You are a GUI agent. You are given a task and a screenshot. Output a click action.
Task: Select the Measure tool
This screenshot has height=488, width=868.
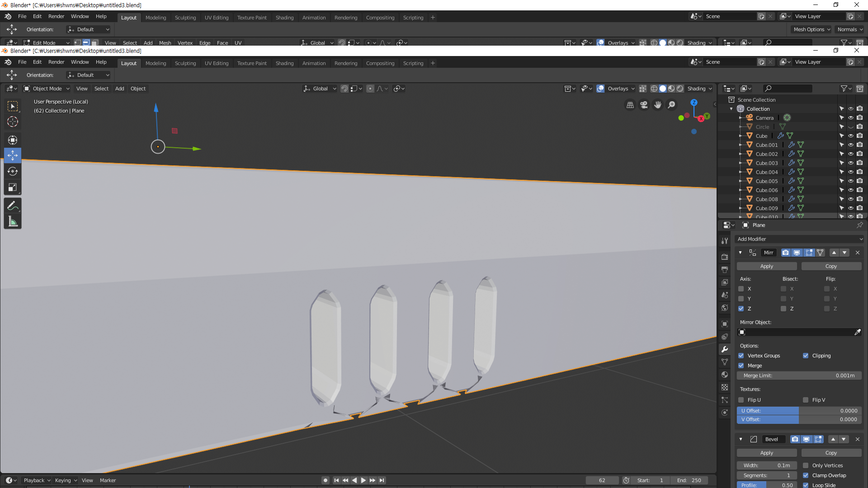13,222
